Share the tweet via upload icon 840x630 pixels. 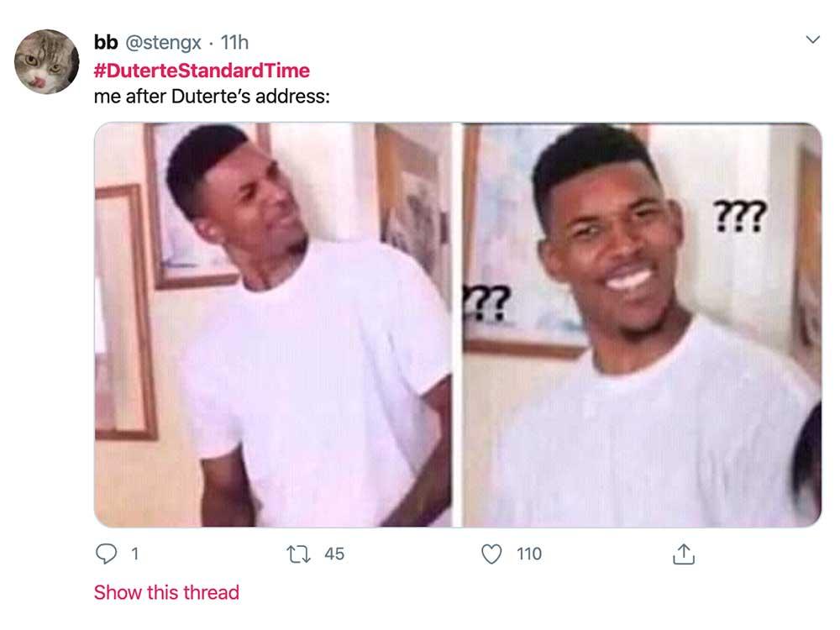click(684, 554)
